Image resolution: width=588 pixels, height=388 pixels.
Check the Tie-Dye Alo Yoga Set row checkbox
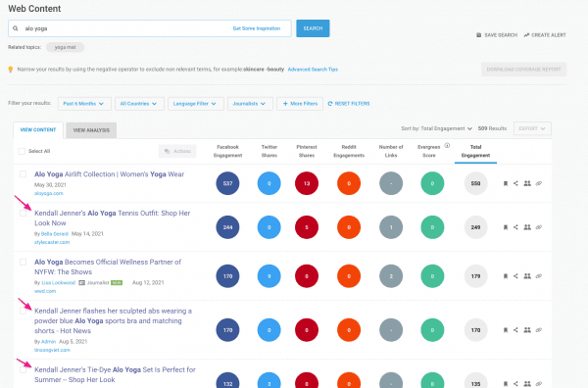(x=23, y=369)
